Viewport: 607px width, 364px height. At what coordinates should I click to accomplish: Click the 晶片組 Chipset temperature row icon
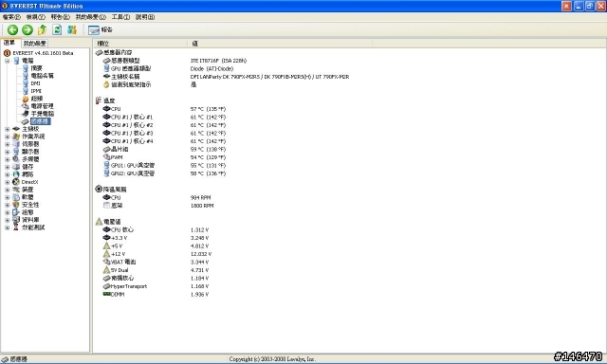[106, 150]
